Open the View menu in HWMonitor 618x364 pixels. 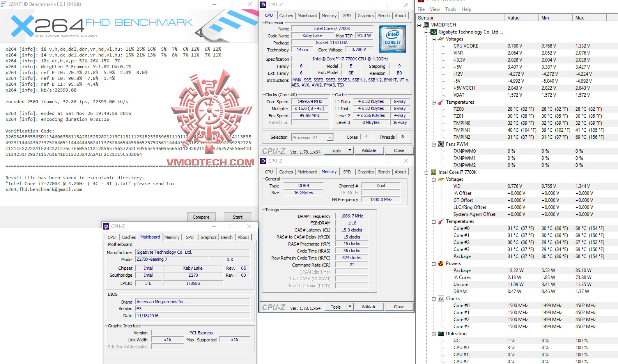click(435, 9)
